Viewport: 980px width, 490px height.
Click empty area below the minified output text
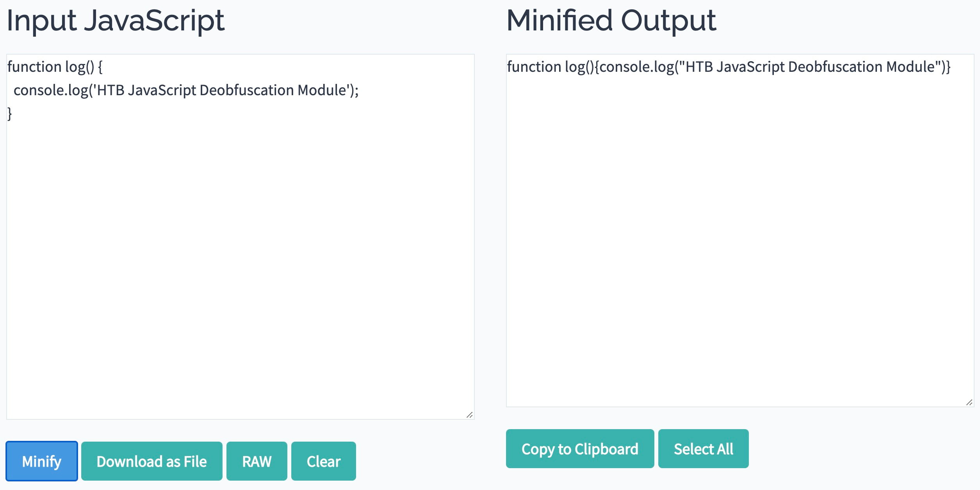[740, 242]
